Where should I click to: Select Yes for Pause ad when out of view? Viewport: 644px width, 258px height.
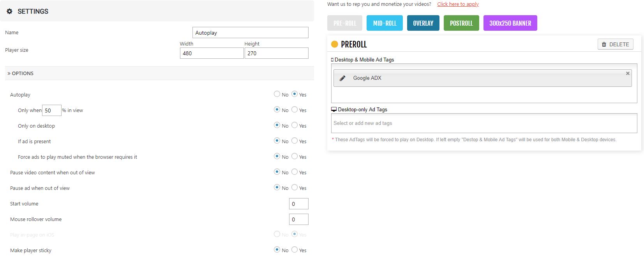(295, 187)
